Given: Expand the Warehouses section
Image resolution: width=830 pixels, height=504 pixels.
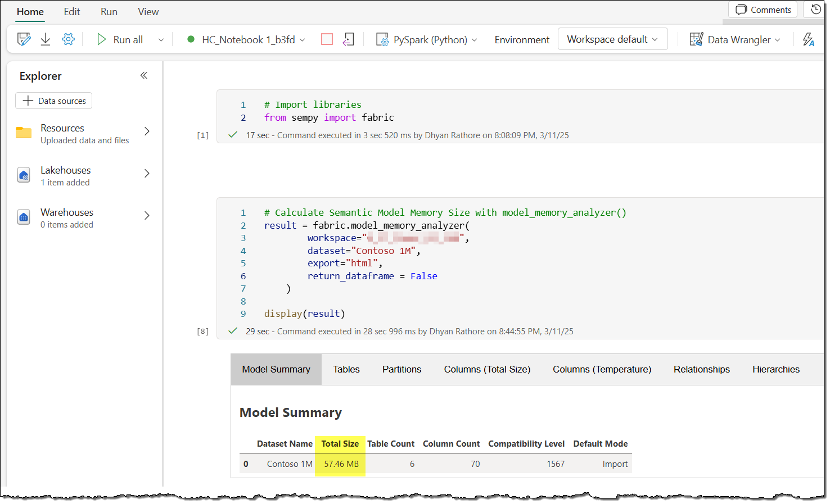Looking at the screenshot, I should (146, 216).
